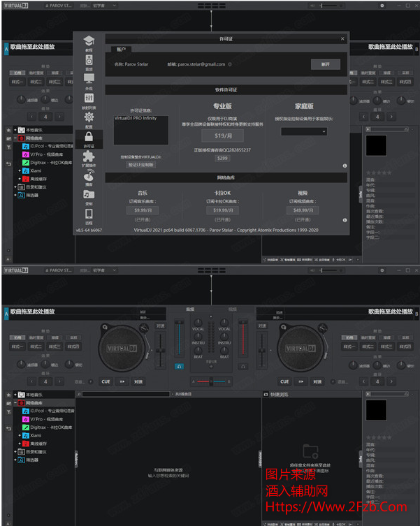Switch to the 音频 tab above the mixer
The width and height of the screenshot is (420, 526).
(x=190, y=309)
